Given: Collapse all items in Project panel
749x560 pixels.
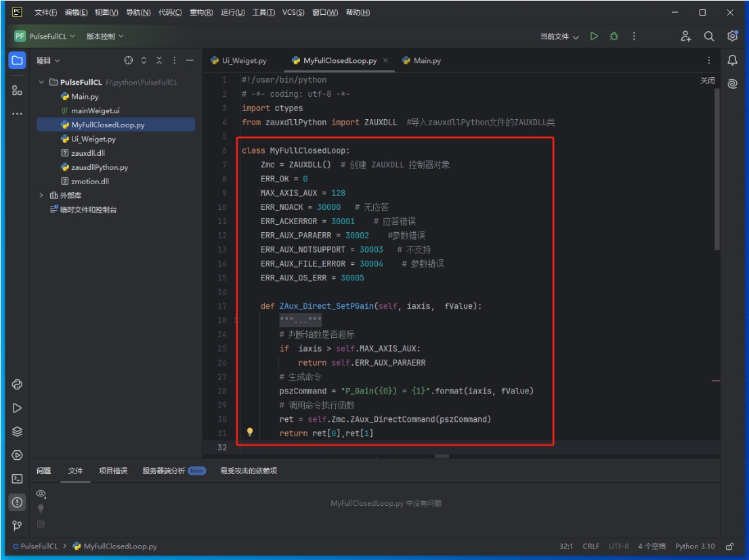Looking at the screenshot, I should coord(159,60).
